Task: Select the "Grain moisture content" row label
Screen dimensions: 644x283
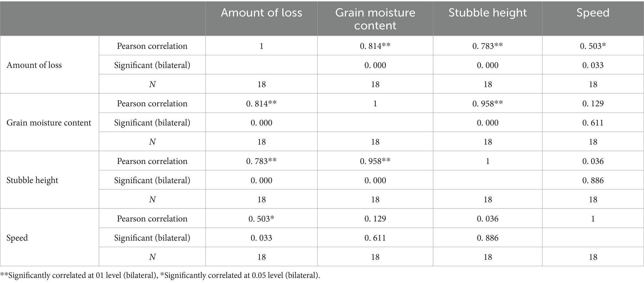Action: pos(49,122)
